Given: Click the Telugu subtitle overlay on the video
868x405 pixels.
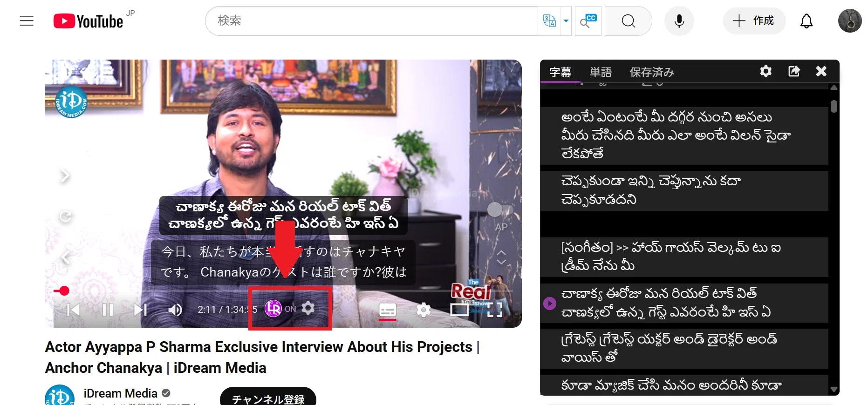Looking at the screenshot, I should pos(283,215).
